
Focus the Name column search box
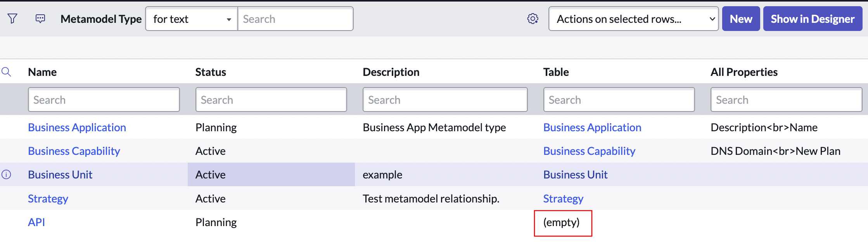[x=104, y=100]
